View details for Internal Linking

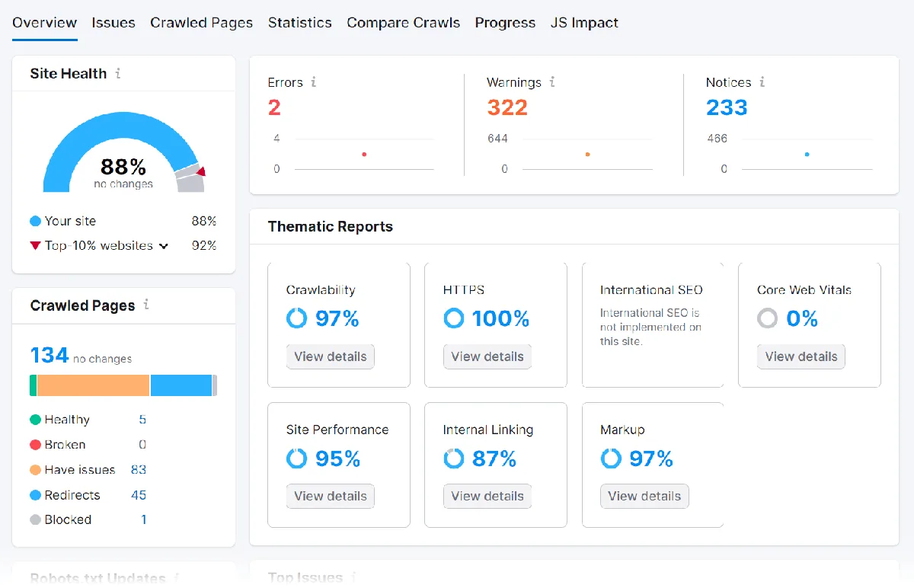(487, 496)
